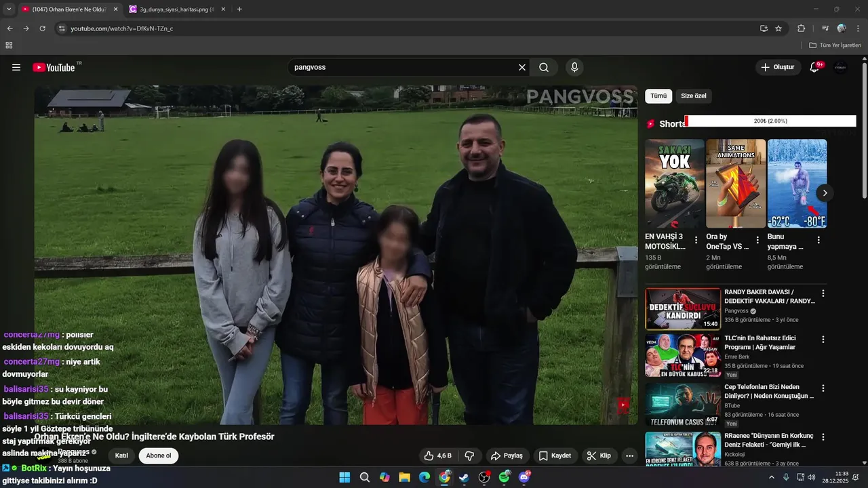The height and width of the screenshot is (488, 868).
Task: Open a new browser tab
Action: point(239,9)
